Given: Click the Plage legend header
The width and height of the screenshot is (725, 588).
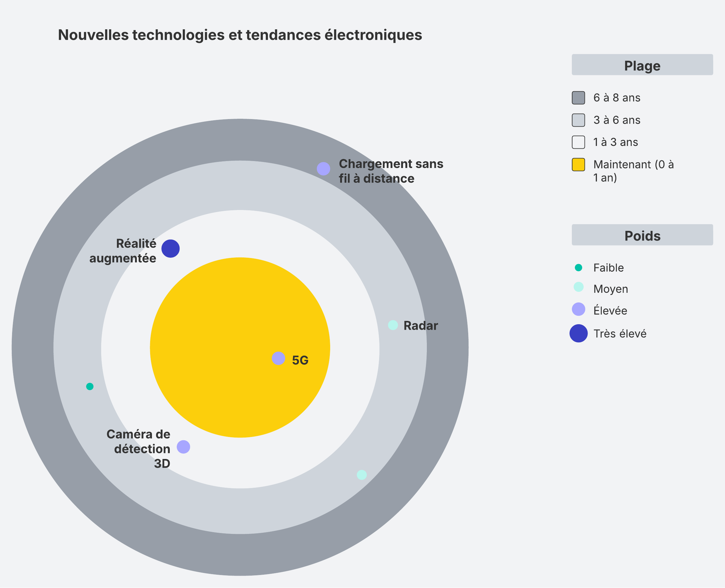Looking at the screenshot, I should tap(642, 65).
